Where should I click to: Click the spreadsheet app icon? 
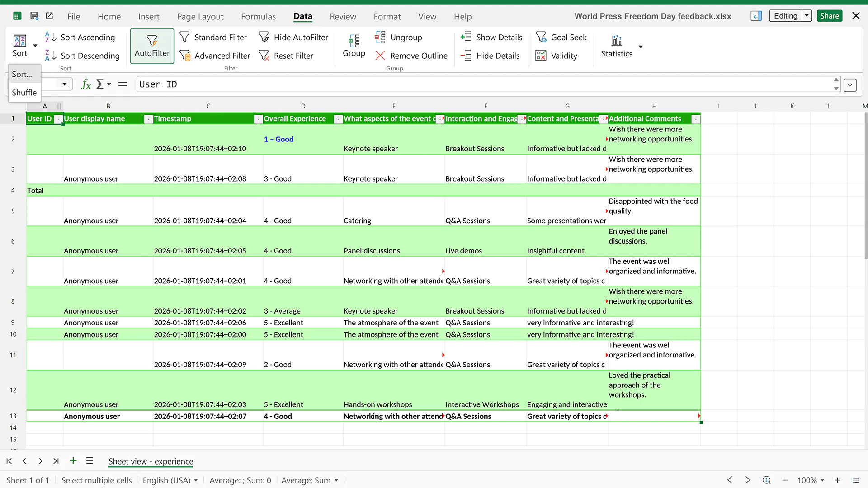pos(17,16)
